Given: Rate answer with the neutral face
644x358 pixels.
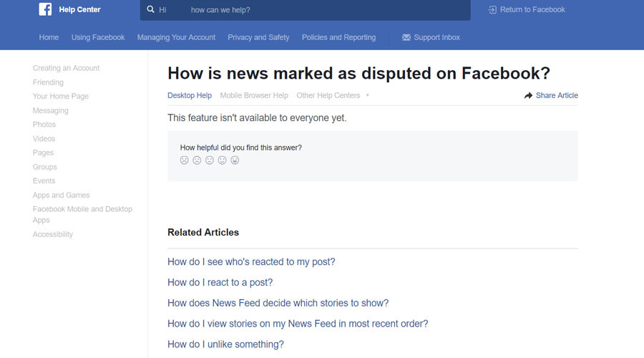Looking at the screenshot, I should 210,160.
